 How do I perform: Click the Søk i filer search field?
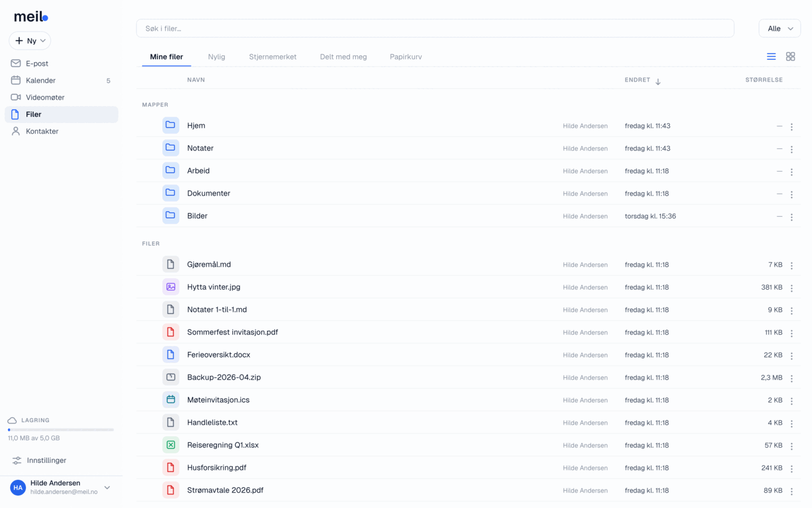click(x=435, y=28)
